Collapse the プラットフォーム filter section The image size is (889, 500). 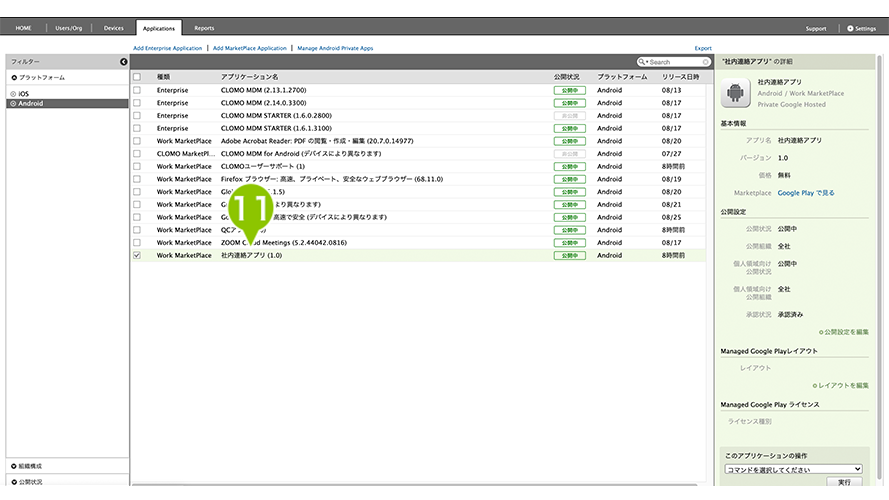click(x=38, y=77)
